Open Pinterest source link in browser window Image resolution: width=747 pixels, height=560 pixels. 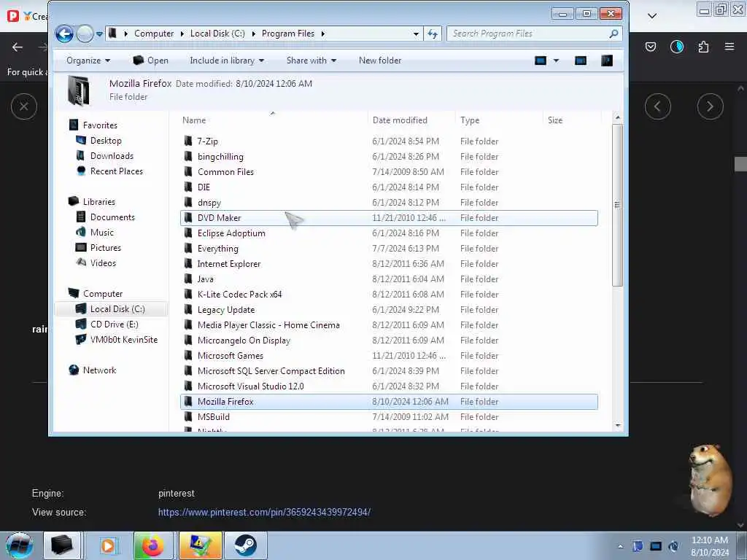point(264,513)
